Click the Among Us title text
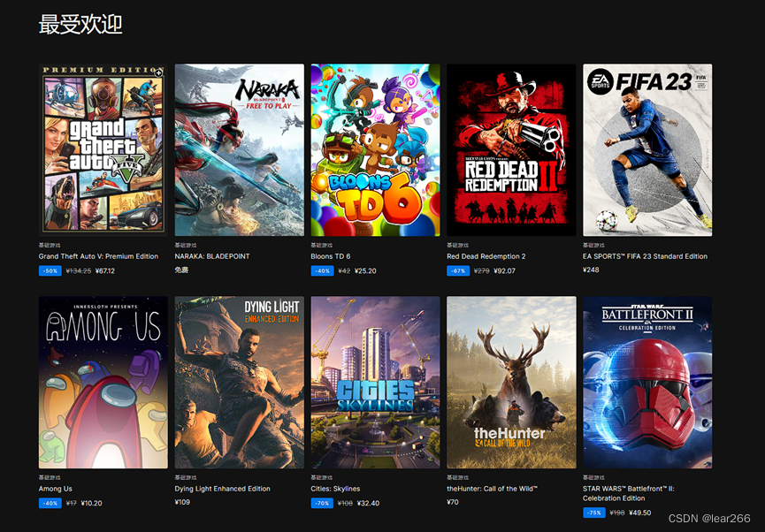This screenshot has height=532, width=765. pos(55,489)
